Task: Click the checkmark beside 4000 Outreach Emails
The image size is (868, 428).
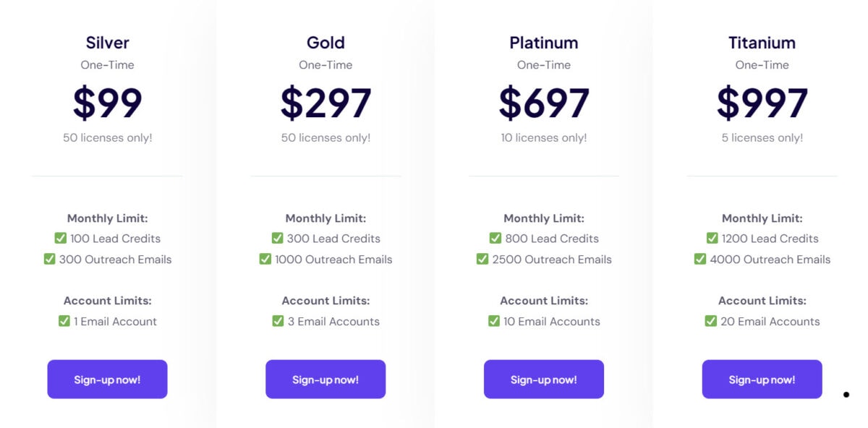Action: (x=700, y=259)
